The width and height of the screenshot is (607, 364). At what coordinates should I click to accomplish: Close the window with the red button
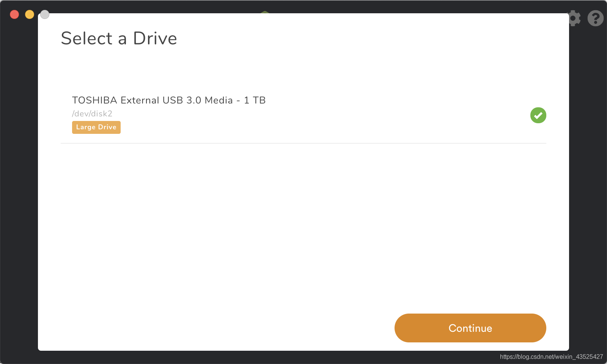point(14,14)
